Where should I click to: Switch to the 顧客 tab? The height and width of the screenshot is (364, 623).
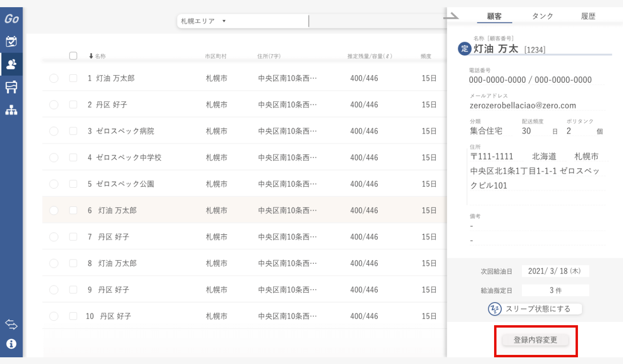494,16
